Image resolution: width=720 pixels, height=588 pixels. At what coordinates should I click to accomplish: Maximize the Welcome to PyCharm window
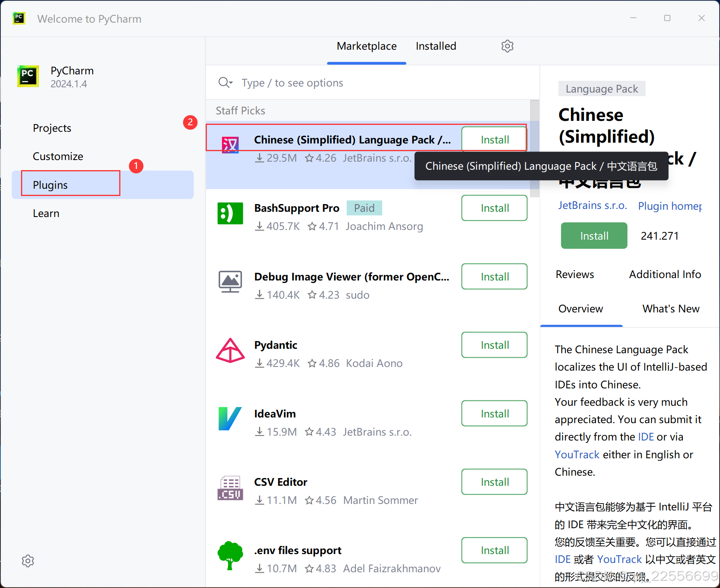click(667, 18)
